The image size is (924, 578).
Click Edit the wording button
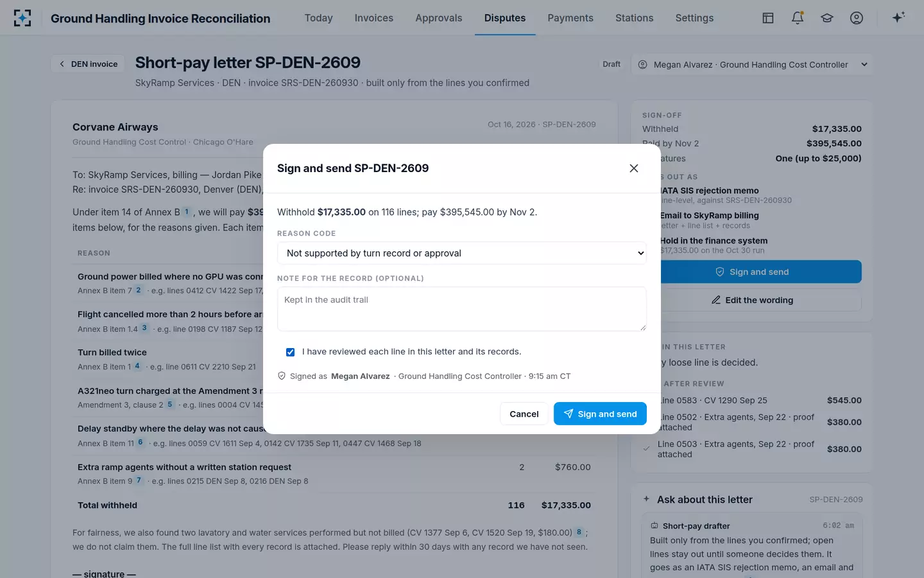tap(752, 300)
